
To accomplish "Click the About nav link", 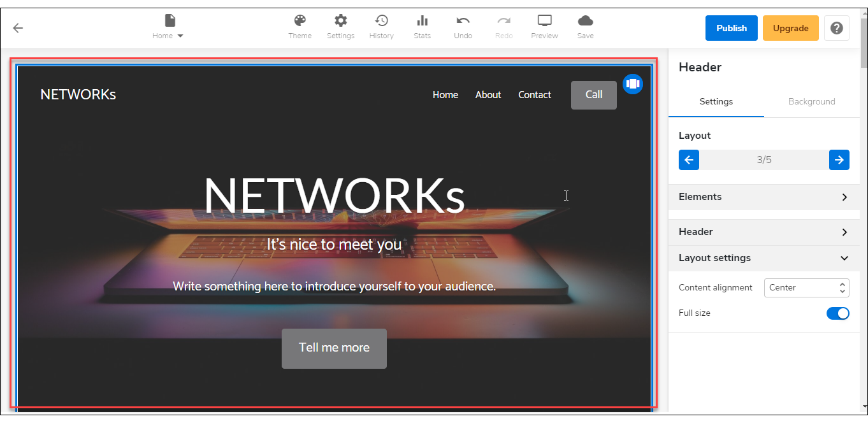I will (488, 94).
